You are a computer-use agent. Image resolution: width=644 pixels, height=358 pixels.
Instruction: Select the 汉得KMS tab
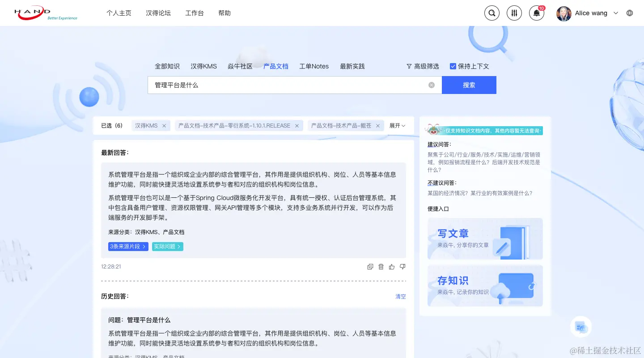pyautogui.click(x=203, y=66)
